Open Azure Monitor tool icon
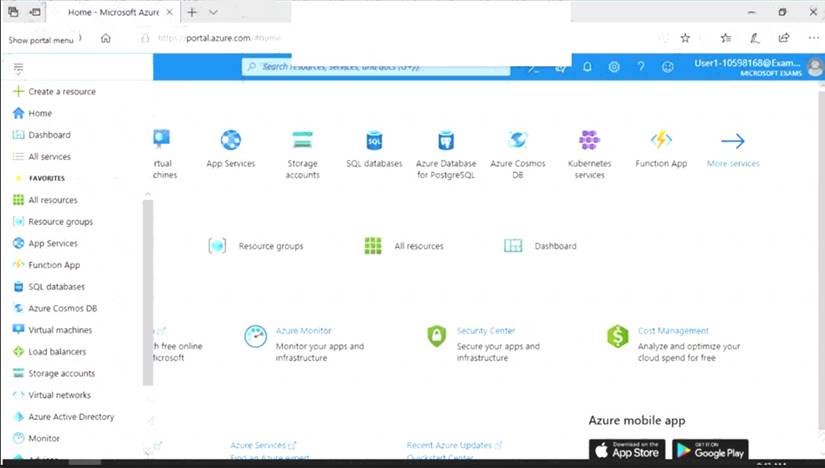The image size is (825, 468). [256, 336]
